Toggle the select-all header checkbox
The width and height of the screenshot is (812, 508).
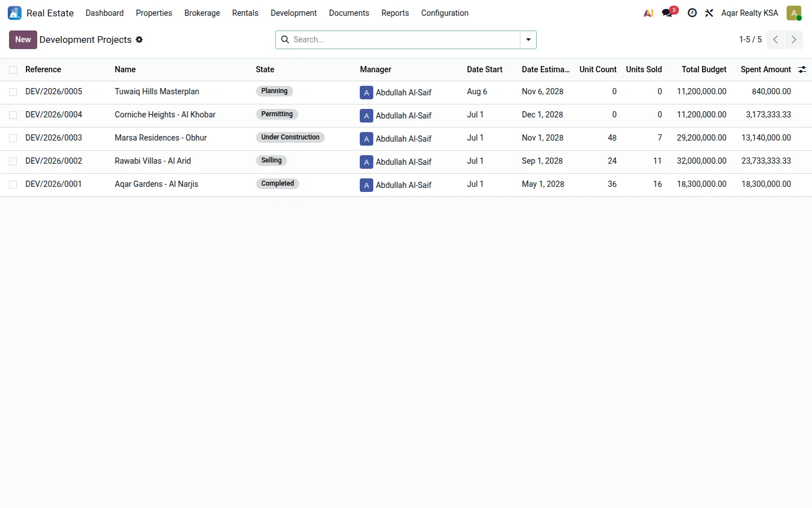coord(13,70)
